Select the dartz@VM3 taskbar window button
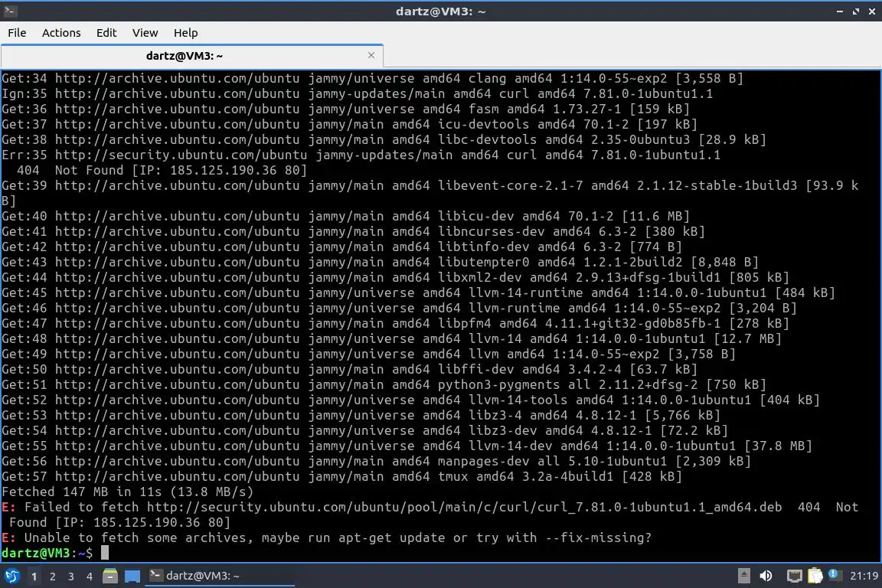 pos(220,576)
